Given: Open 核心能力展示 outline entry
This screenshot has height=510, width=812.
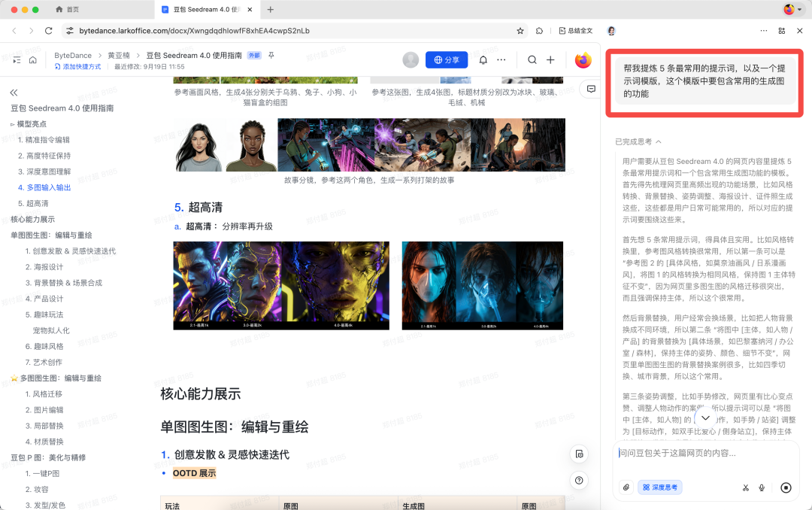Looking at the screenshot, I should [x=32, y=219].
